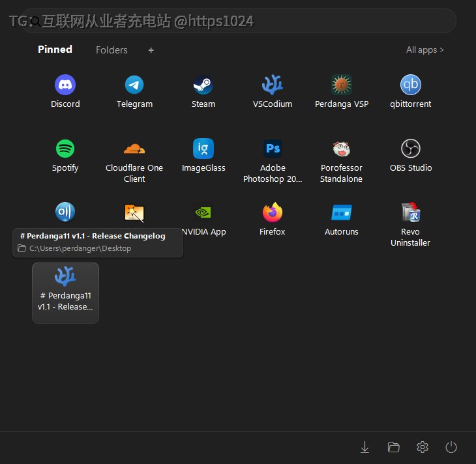Image resolution: width=476 pixels, height=464 pixels.
Task: Switch to the Pinned tab
Action: (x=55, y=50)
